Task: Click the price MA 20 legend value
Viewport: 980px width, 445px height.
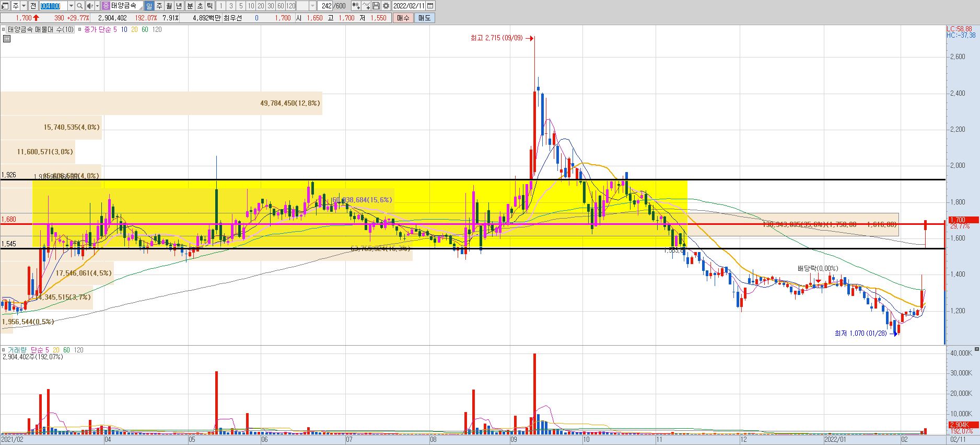Action: (134, 30)
